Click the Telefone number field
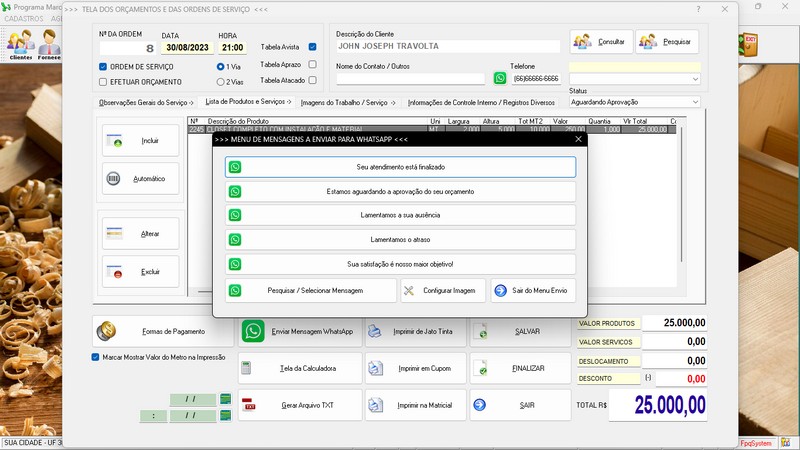The image size is (800, 450). click(536, 79)
